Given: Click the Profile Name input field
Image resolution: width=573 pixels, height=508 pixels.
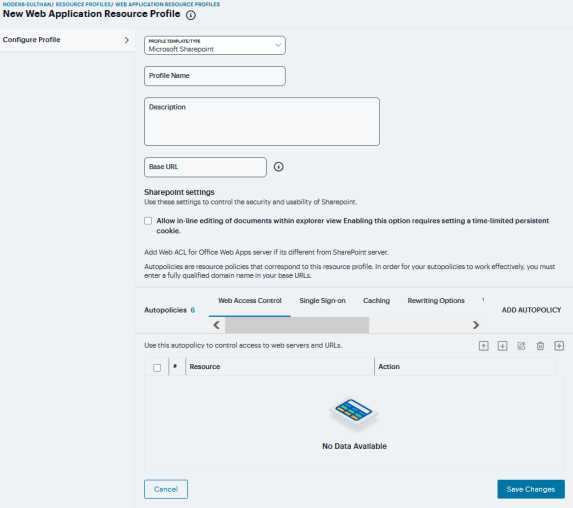Looking at the screenshot, I should click(x=215, y=76).
